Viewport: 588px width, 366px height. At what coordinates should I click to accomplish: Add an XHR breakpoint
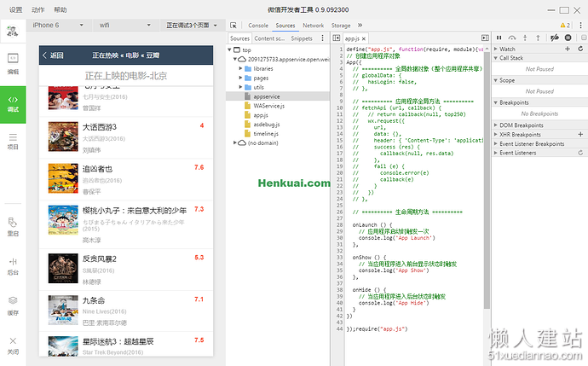click(x=580, y=134)
